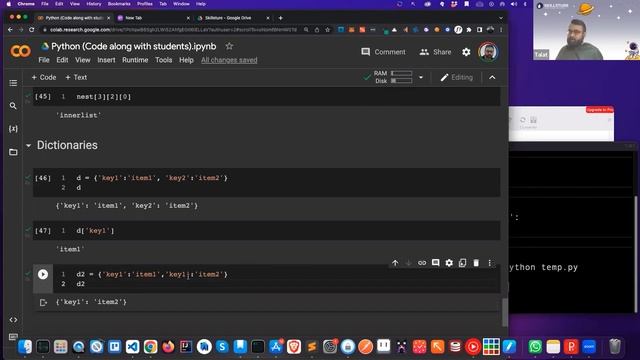Star the notebook title
Image resolution: width=640 pixels, height=360 pixels.
pyautogui.click(x=229, y=46)
